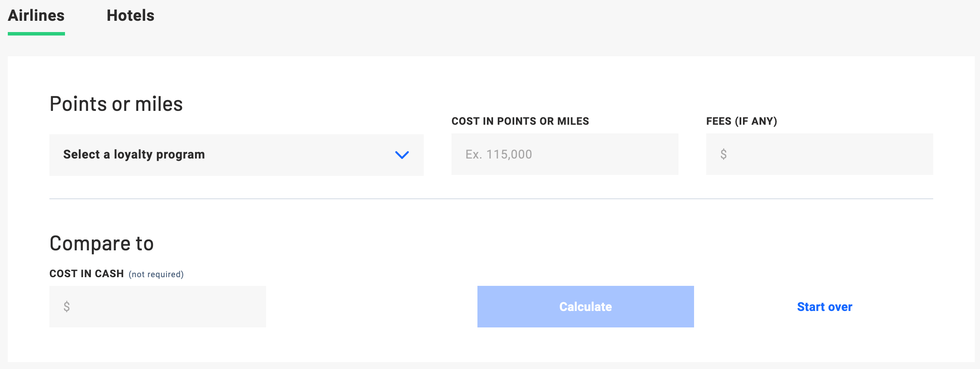
Task: Switch to the Hotels tab
Action: (130, 15)
